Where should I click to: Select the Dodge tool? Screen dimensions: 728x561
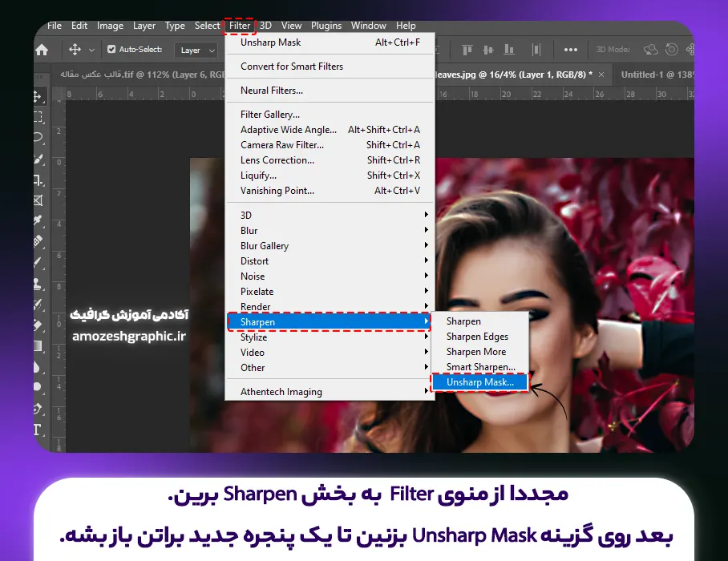click(38, 387)
